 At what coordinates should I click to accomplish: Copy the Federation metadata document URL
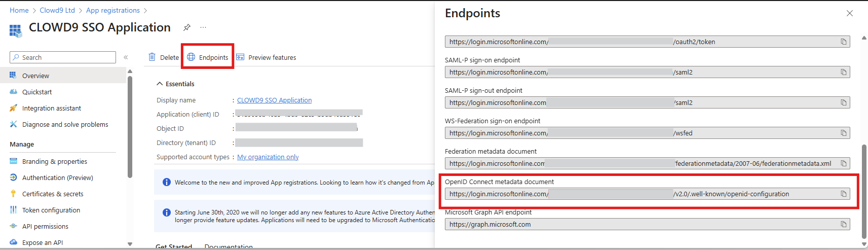(x=844, y=163)
